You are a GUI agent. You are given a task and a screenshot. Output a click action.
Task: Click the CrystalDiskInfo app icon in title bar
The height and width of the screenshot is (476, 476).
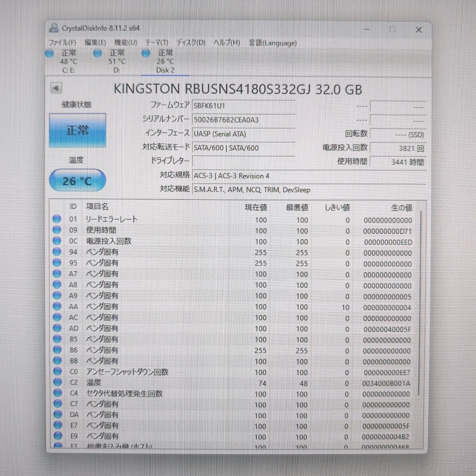click(54, 28)
